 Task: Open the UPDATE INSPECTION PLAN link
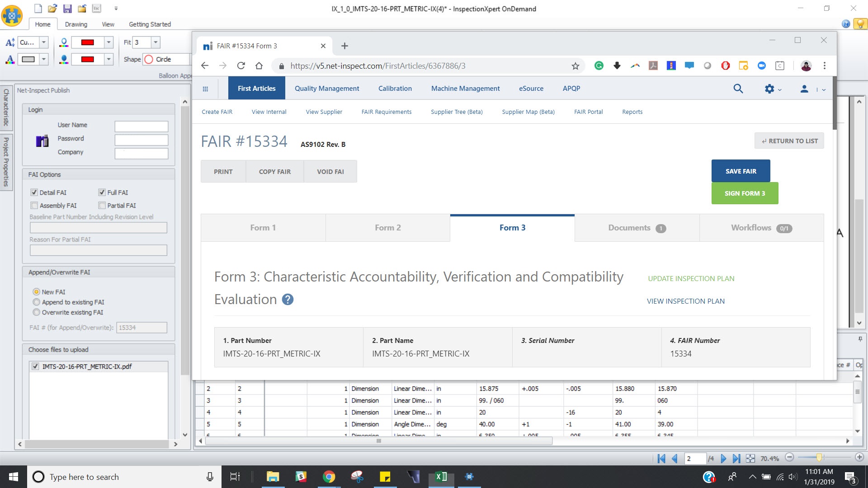click(691, 278)
